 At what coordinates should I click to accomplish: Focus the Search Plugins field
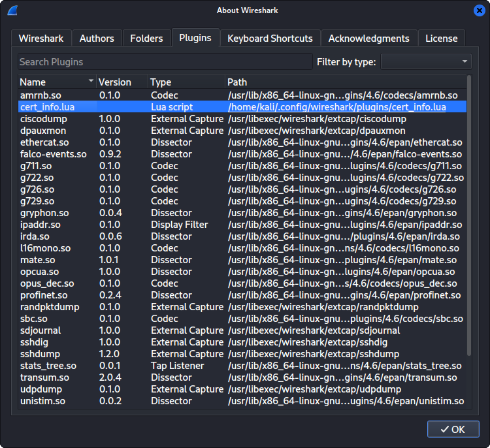point(165,61)
